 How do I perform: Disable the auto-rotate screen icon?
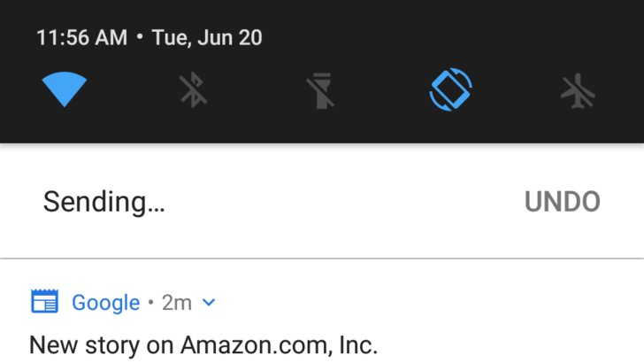tap(451, 89)
